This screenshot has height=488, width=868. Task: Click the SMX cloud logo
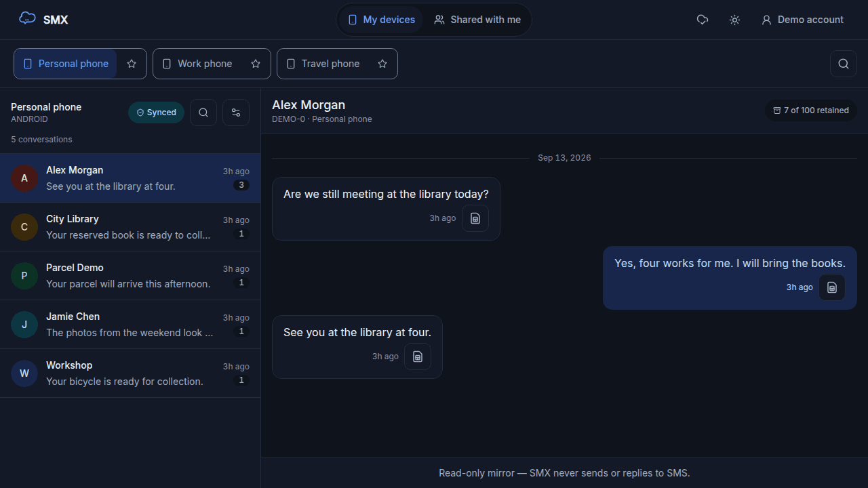[x=27, y=19]
